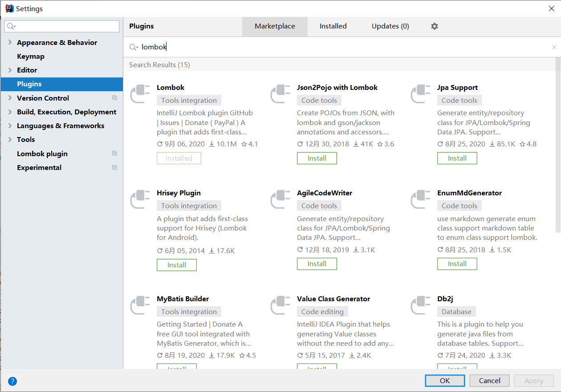561x392 pixels.
Task: Click Tools integration tag under Lombok
Action: coord(189,101)
